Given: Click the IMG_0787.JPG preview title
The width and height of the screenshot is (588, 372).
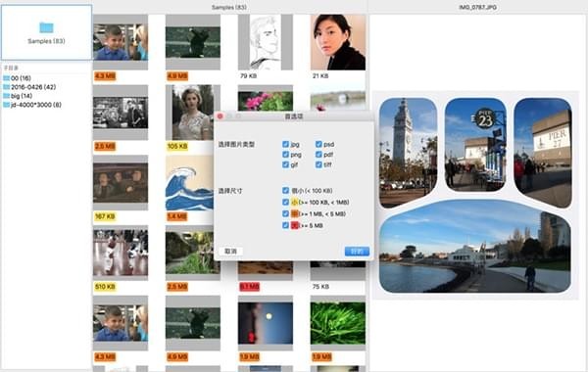Looking at the screenshot, I should tap(478, 7).
